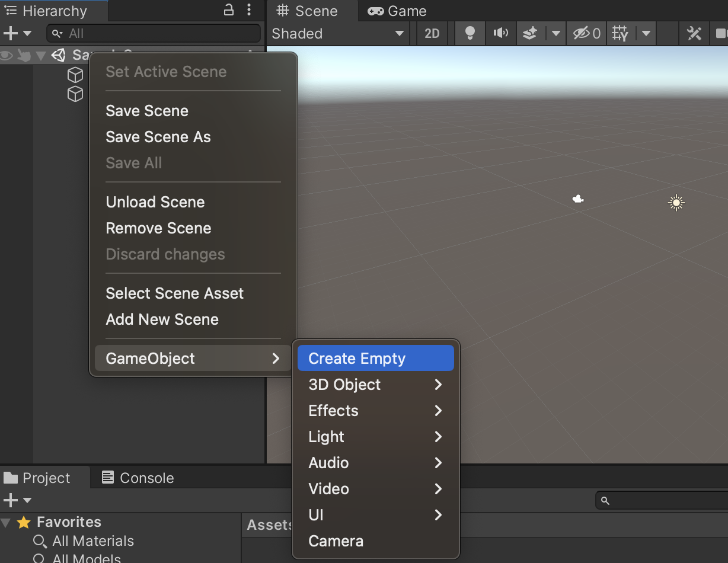The height and width of the screenshot is (563, 728).
Task: Choose Save Scene As in the context menu
Action: tap(158, 137)
